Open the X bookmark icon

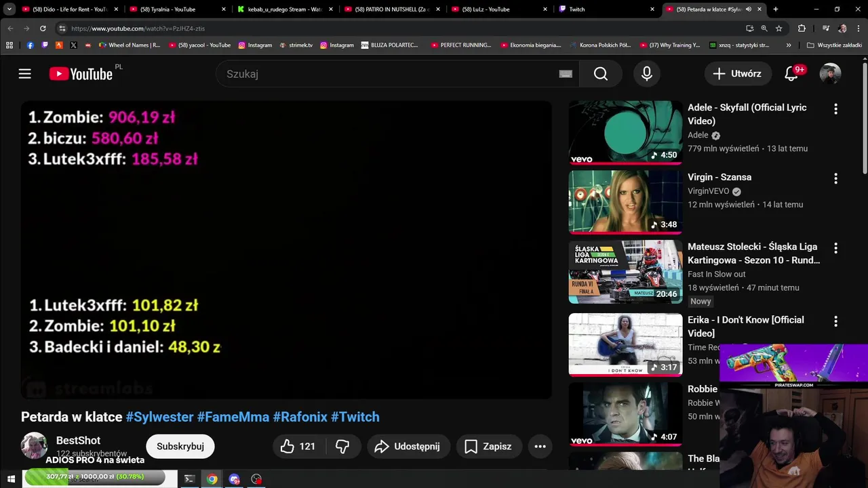[x=73, y=45]
